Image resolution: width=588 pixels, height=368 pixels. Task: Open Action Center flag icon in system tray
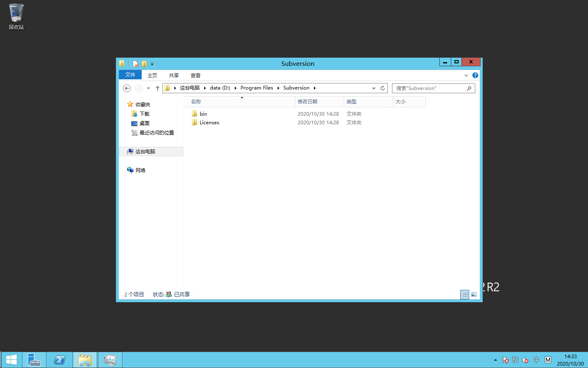[x=506, y=360]
